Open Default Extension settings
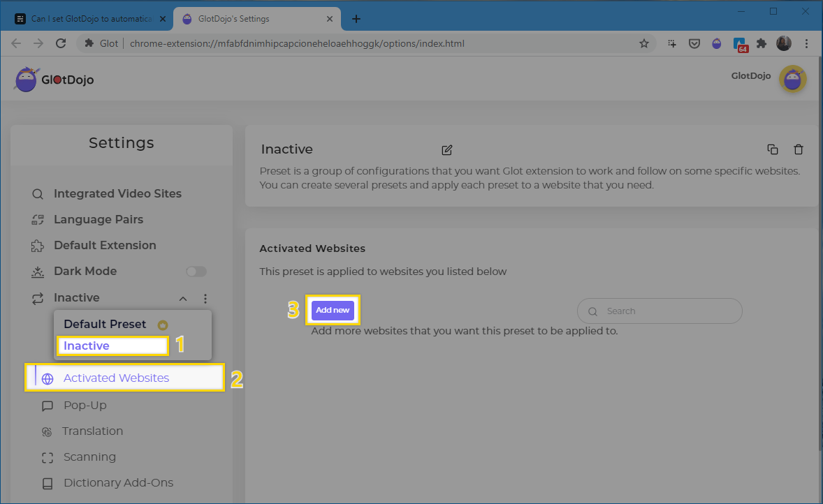 pos(105,245)
